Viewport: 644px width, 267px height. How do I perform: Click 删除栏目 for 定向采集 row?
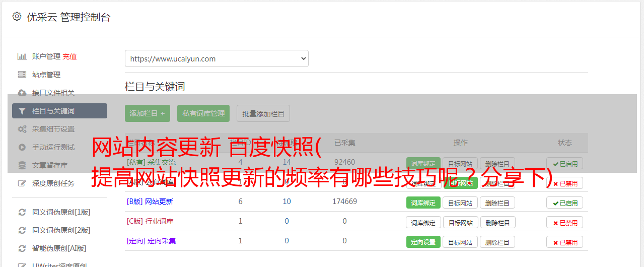497,242
